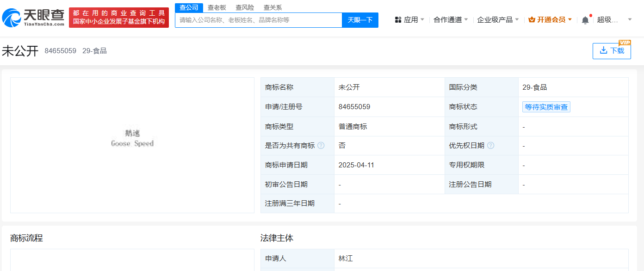Click the company name search field
The width and height of the screenshot is (644, 271).
pos(258,20)
